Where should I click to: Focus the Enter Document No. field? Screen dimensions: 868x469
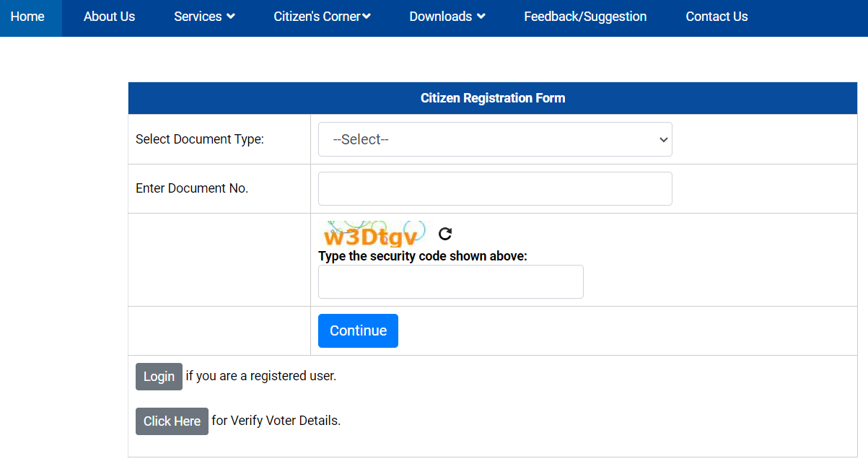point(495,188)
